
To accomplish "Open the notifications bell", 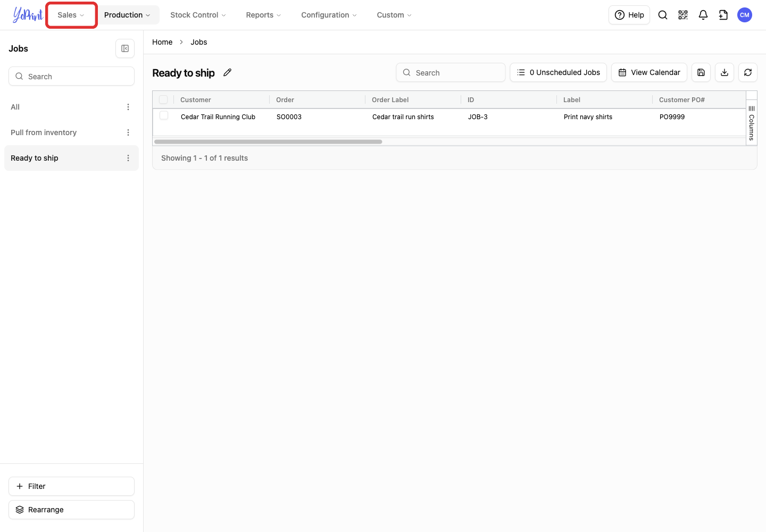I will (x=703, y=15).
